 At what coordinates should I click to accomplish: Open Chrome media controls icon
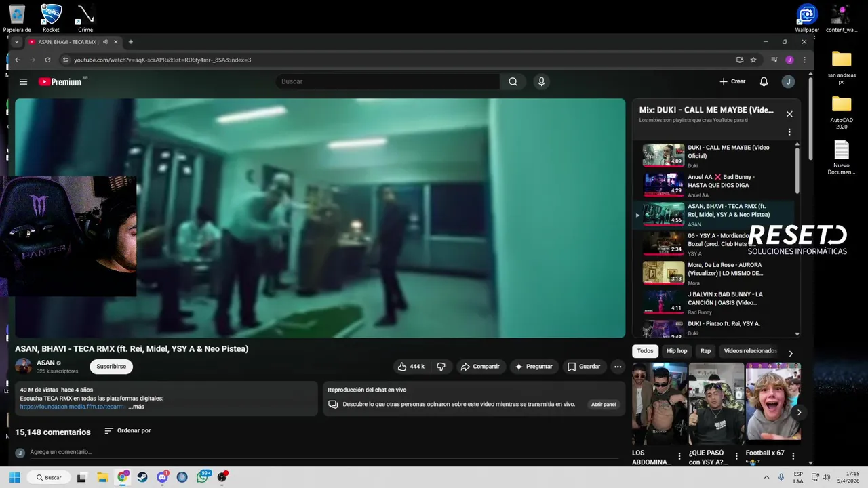point(774,60)
